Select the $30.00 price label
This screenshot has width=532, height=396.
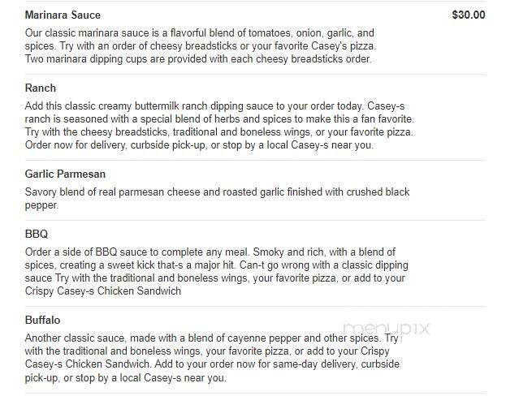[x=468, y=15]
